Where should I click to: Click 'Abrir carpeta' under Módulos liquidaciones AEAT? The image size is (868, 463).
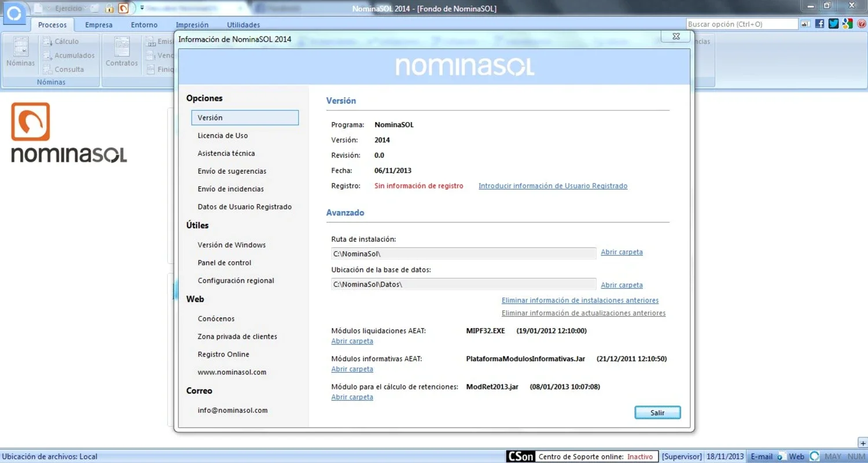[352, 341]
